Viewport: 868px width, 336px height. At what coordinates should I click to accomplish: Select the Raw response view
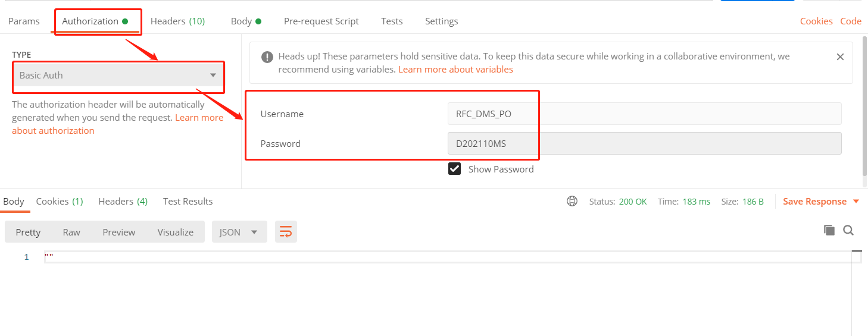pos(71,232)
